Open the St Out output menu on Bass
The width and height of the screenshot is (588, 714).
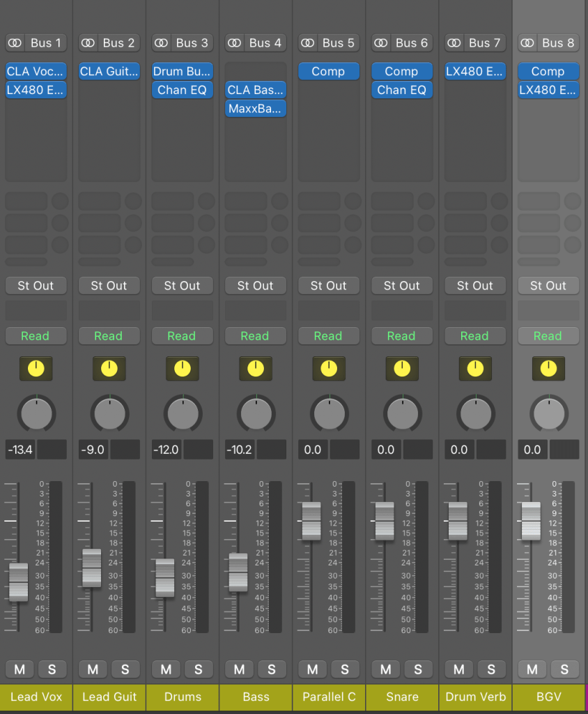[x=255, y=286]
